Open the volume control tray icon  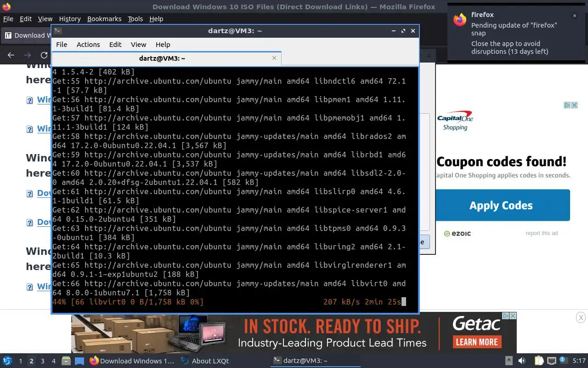tap(522, 361)
